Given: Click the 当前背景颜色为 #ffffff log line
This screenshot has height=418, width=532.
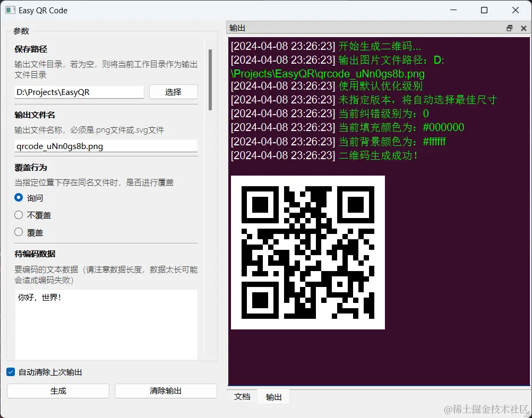Looking at the screenshot, I should click(x=338, y=142).
